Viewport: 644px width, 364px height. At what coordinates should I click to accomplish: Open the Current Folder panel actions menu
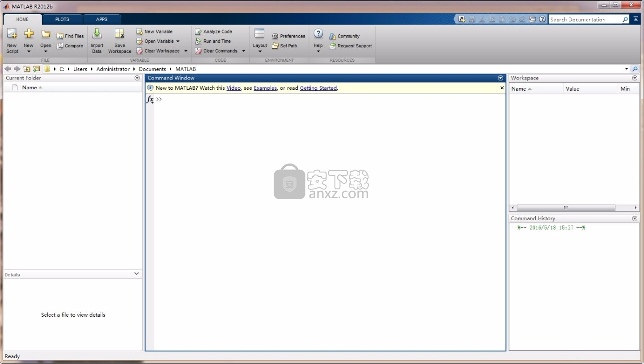coord(137,78)
